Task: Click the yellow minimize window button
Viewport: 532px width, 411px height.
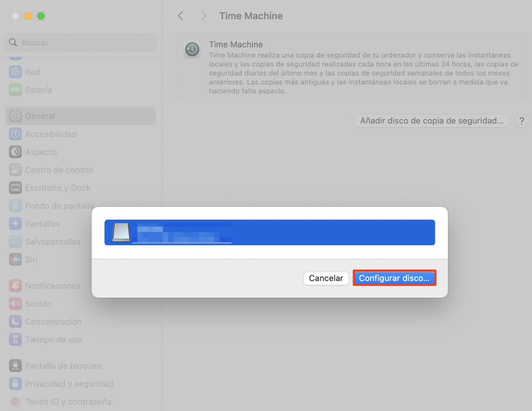Action: pos(28,16)
